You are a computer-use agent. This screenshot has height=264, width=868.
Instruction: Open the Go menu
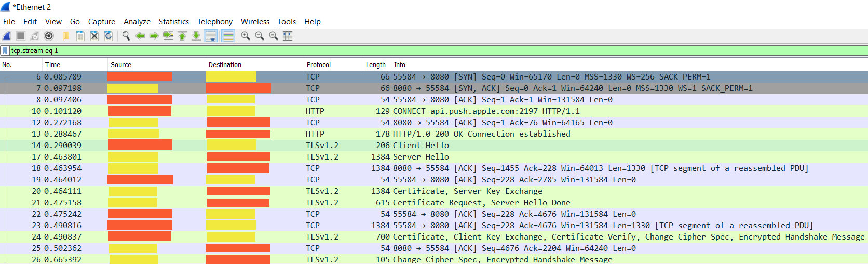[75, 22]
